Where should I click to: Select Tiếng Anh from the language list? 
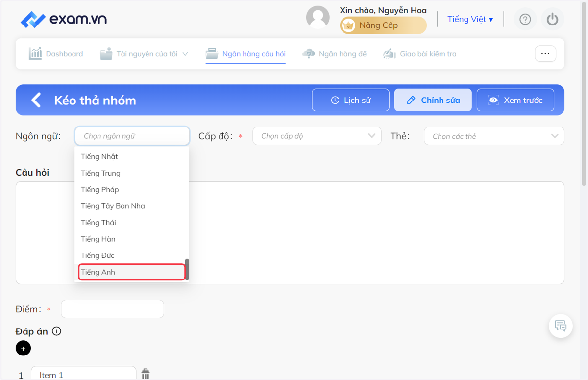point(132,272)
